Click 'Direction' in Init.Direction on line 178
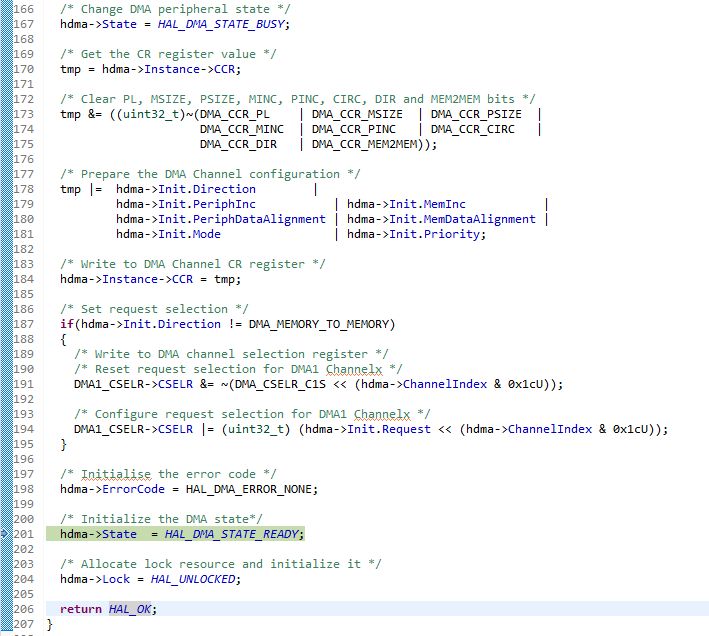709x636 pixels. [224, 189]
